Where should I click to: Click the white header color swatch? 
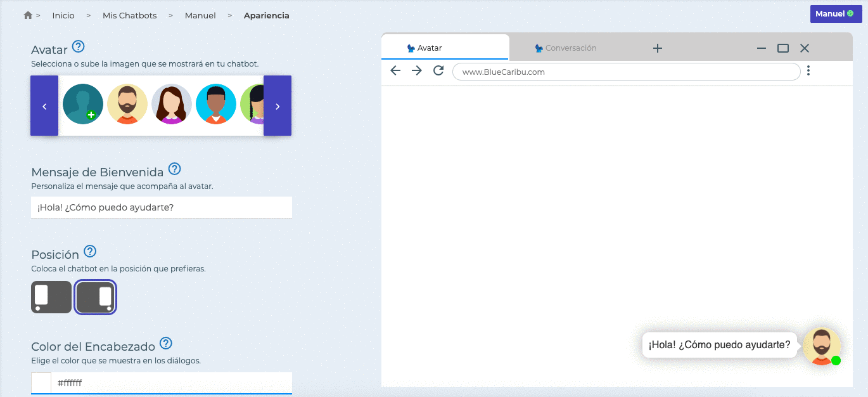[x=41, y=383]
